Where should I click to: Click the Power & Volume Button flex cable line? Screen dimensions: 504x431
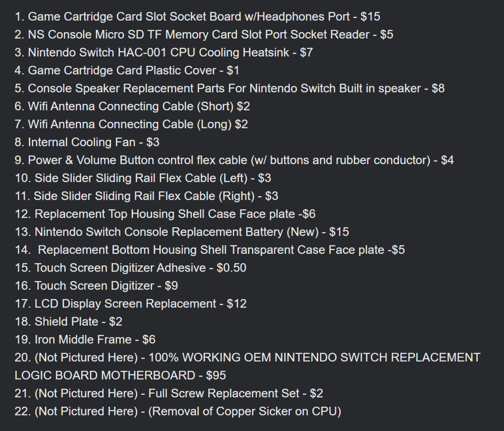234,160
